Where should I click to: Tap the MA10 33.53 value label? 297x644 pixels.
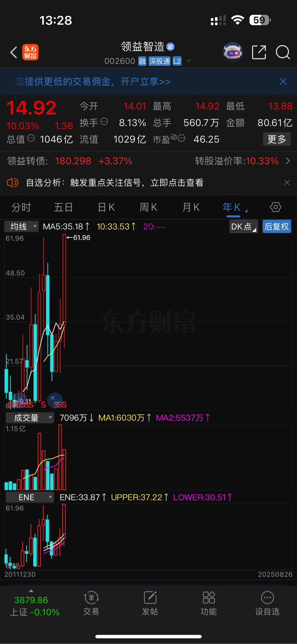point(116,227)
